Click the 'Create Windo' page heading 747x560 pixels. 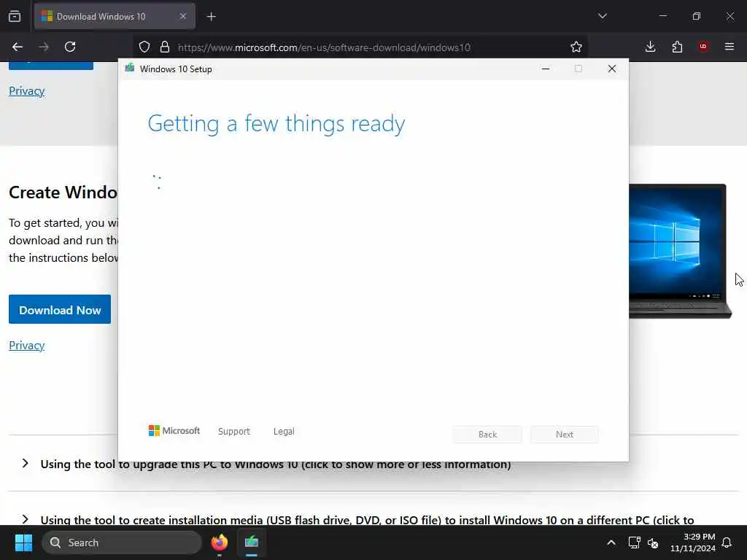[63, 192]
